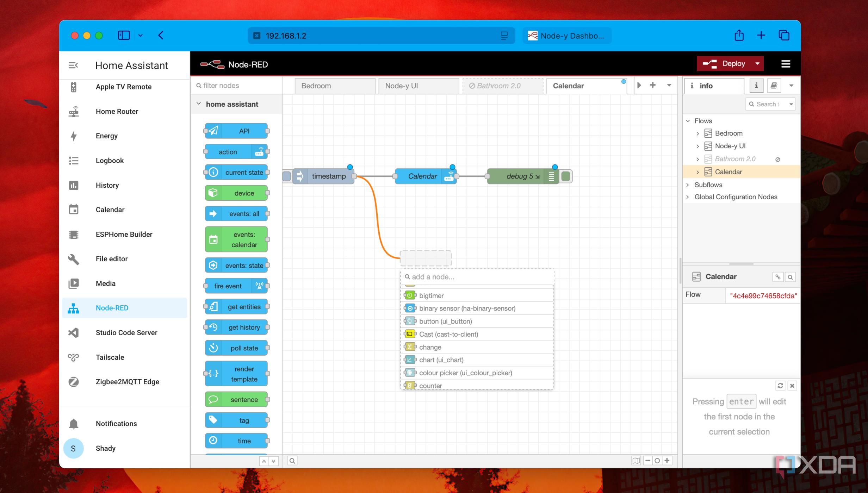The width and height of the screenshot is (868, 493).
Task: Expand the Subflows tree section
Action: pos(688,185)
